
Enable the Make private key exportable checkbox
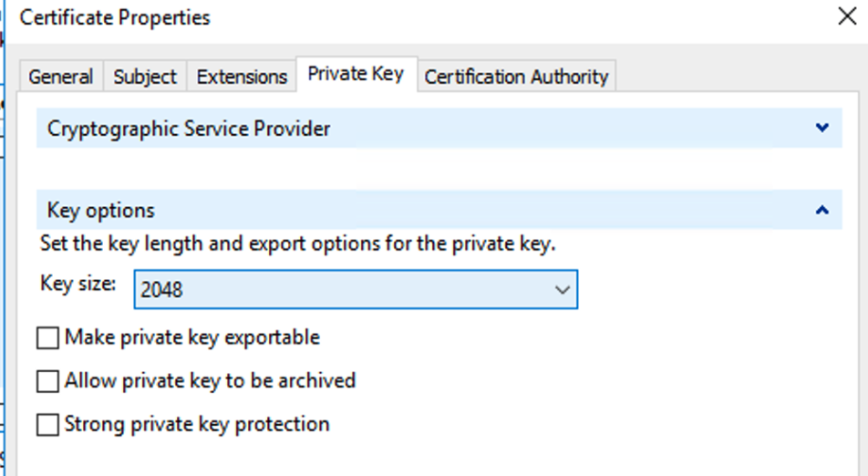pyautogui.click(x=47, y=339)
